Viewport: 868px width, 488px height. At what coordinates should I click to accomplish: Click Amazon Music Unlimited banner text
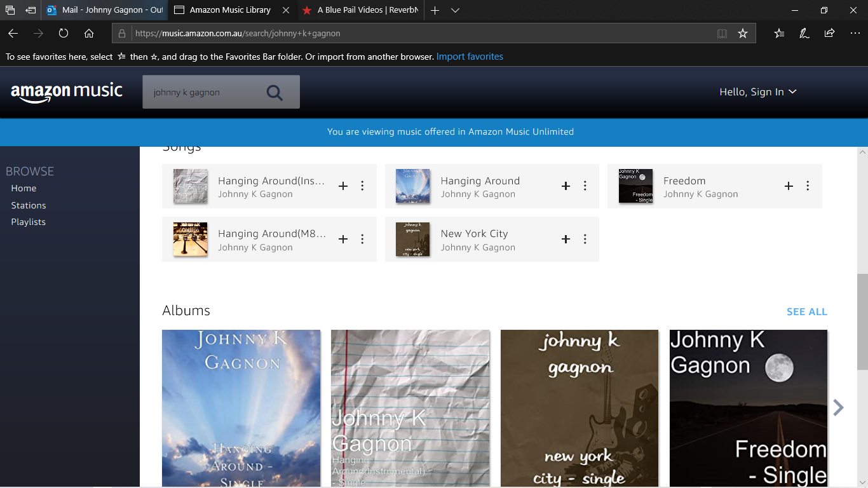[x=451, y=132]
